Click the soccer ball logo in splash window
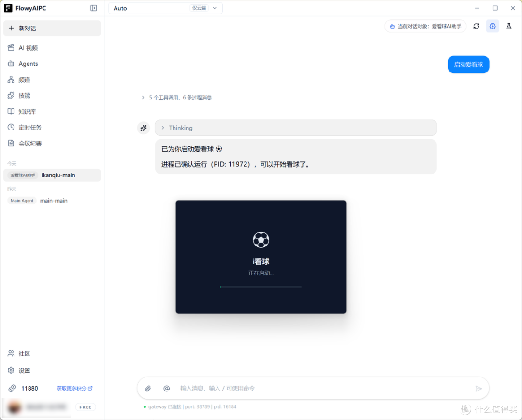The image size is (522, 420). pyautogui.click(x=261, y=240)
